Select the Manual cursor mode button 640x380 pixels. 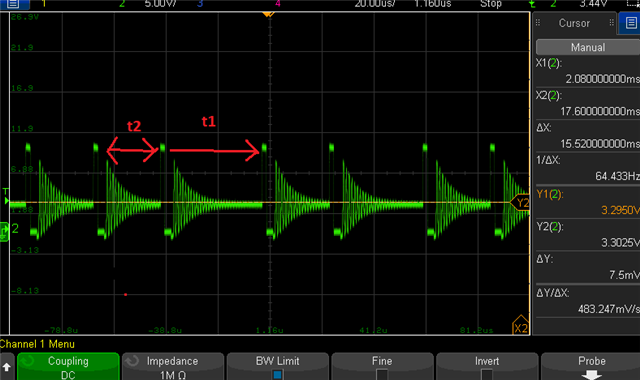click(x=588, y=47)
